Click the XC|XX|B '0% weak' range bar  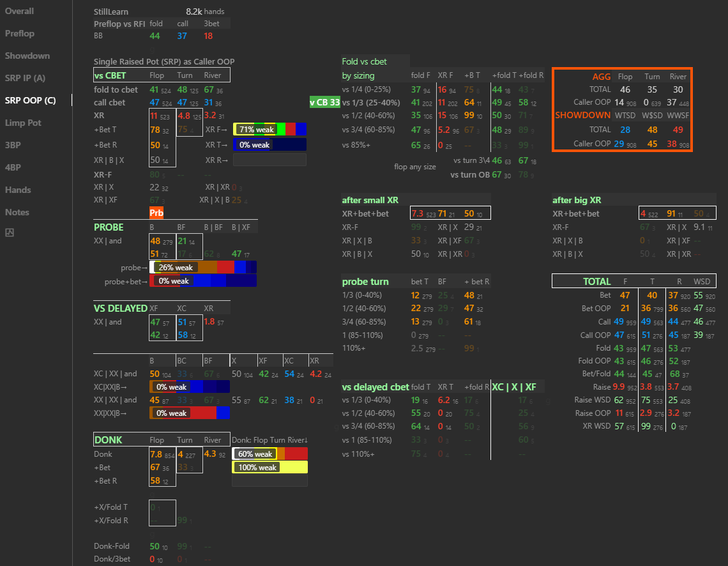(x=190, y=386)
